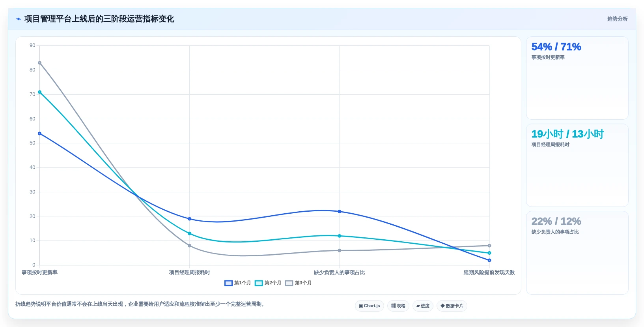The height and width of the screenshot is (327, 644).
Task: Click the footer note starting 折线趋势说明
Action: pos(141,304)
